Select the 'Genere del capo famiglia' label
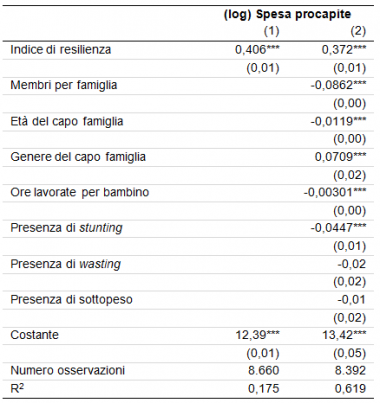The image size is (380, 403). (78, 157)
